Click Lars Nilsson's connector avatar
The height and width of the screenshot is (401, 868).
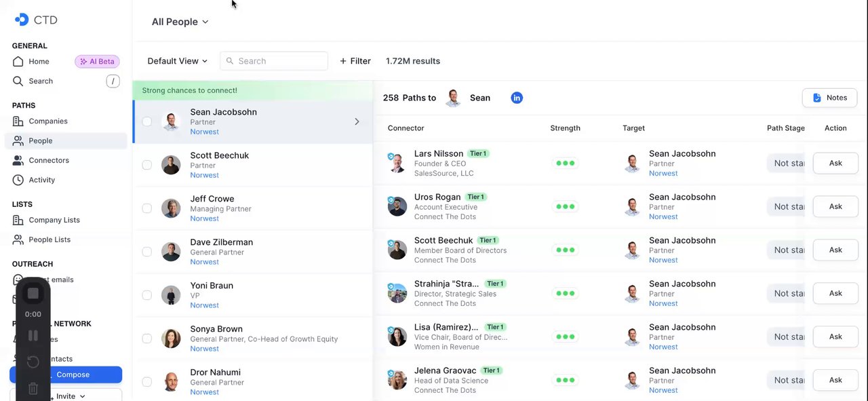pos(397,163)
